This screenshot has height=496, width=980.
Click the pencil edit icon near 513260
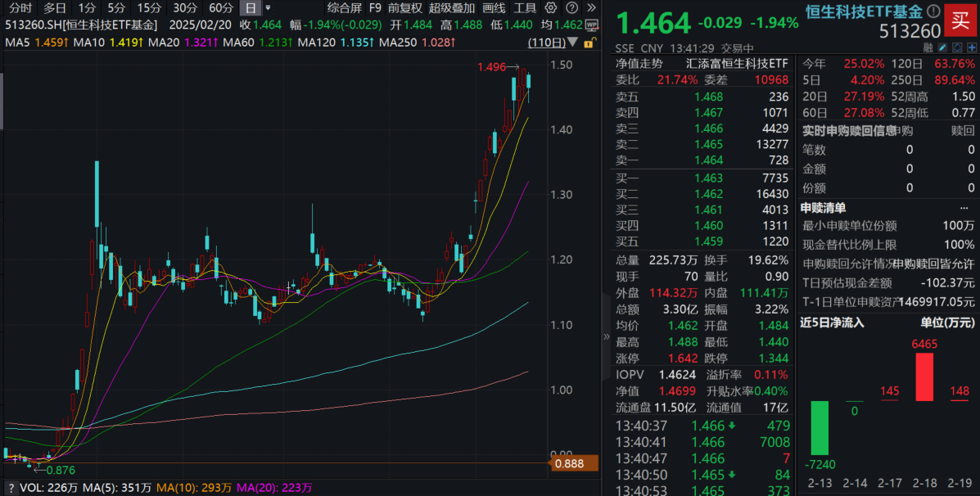[x=943, y=47]
